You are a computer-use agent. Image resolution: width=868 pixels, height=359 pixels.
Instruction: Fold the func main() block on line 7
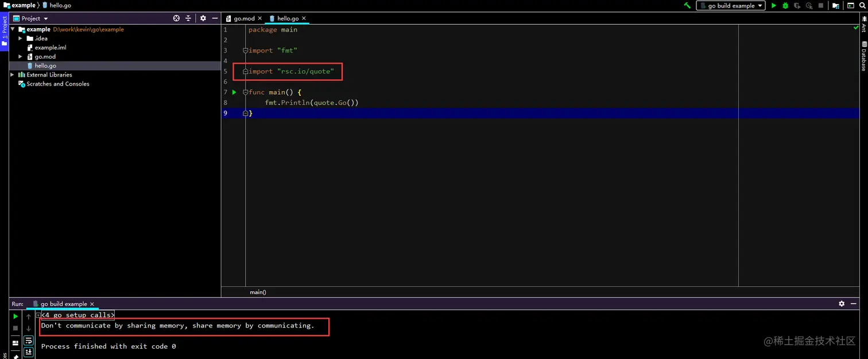point(246,92)
